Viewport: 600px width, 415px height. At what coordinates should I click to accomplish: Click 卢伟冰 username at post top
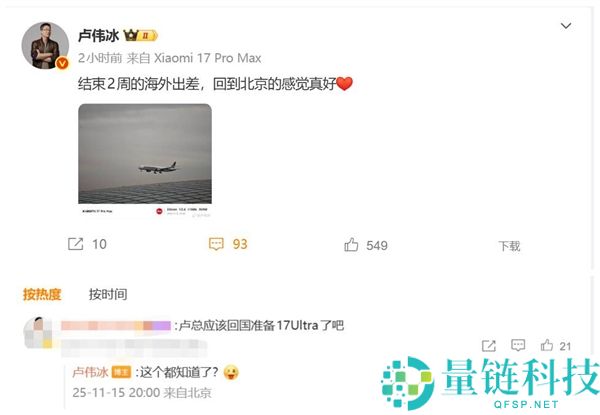tap(99, 36)
